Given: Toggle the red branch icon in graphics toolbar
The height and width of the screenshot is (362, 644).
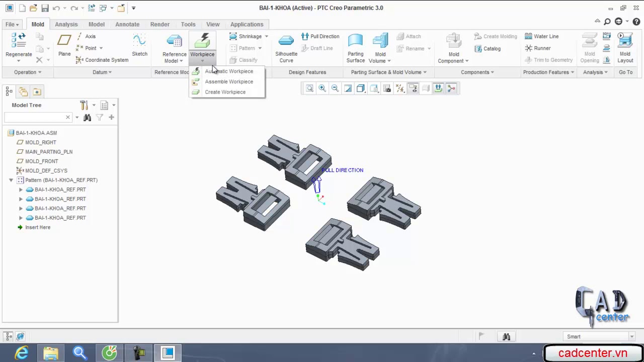Looking at the screenshot, I should [451, 88].
